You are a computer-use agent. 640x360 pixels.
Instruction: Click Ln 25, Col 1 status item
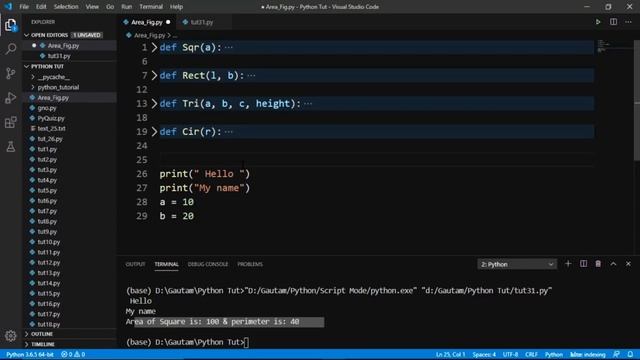(x=450, y=354)
